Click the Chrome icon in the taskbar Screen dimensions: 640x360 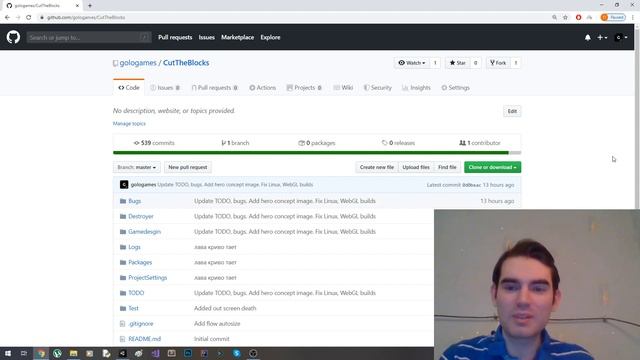pos(41,353)
